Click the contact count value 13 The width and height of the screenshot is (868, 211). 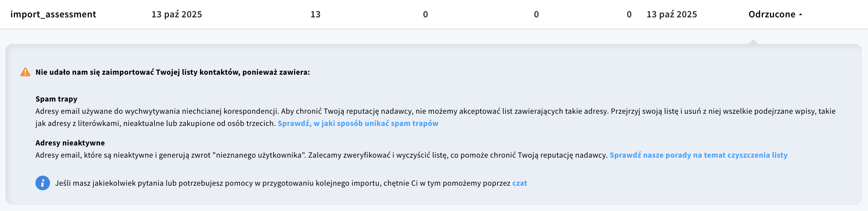click(315, 15)
